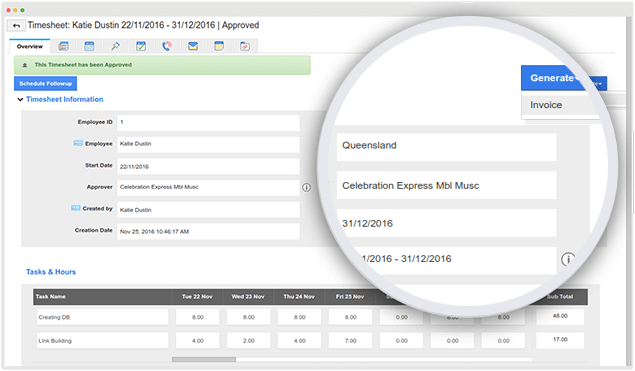635x371 pixels.
Task: Open the Tasks & Hours section heading
Action: pos(51,272)
